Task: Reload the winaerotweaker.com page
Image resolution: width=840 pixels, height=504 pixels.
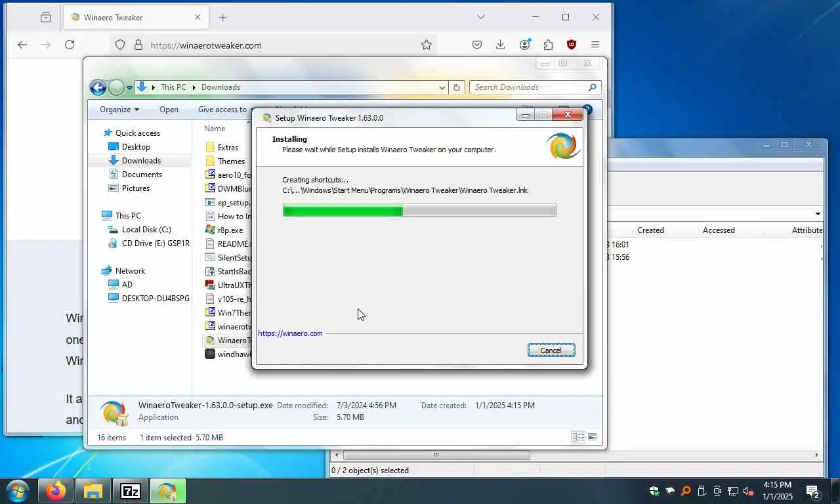Action: (70, 45)
